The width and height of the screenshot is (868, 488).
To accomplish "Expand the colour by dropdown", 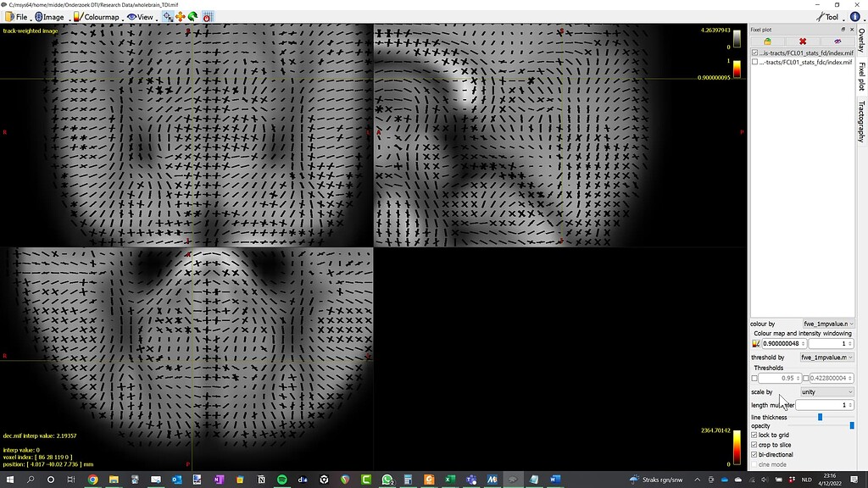I will click(828, 324).
